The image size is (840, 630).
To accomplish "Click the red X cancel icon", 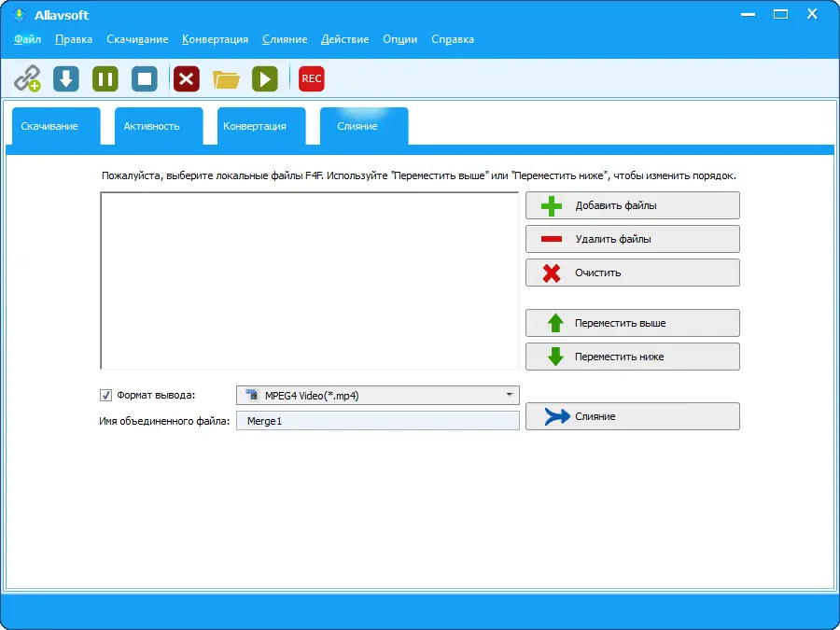I will [185, 78].
